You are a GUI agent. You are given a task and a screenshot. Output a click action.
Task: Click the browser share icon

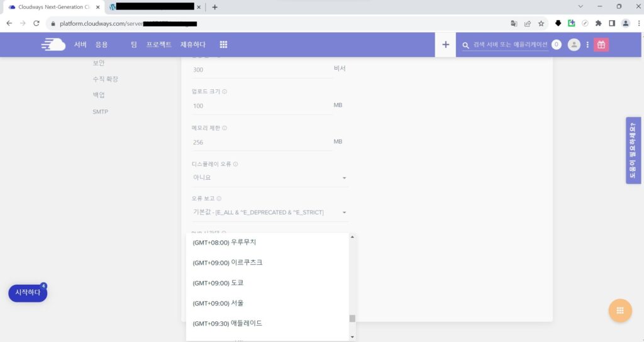(528, 23)
